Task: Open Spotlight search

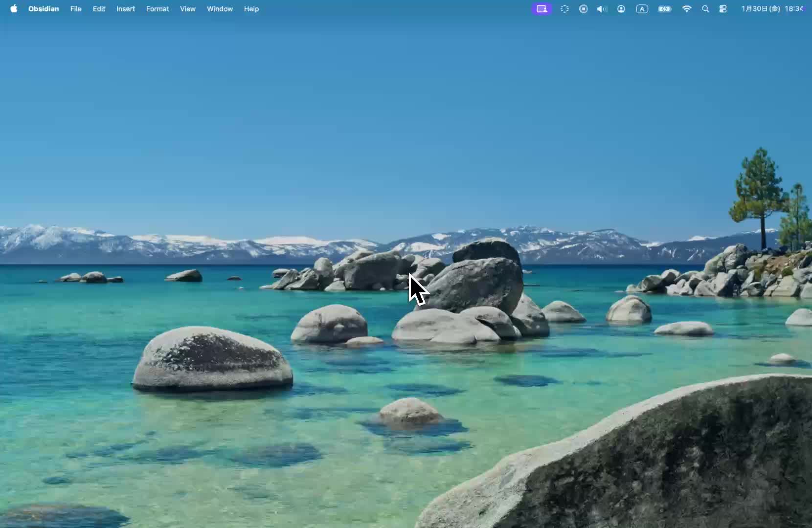Action: click(x=705, y=9)
